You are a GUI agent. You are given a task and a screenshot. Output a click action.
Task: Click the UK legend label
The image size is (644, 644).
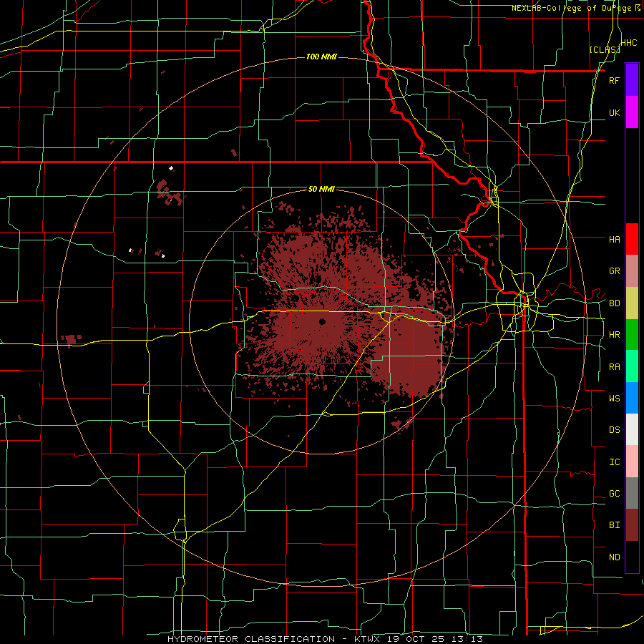[614, 112]
